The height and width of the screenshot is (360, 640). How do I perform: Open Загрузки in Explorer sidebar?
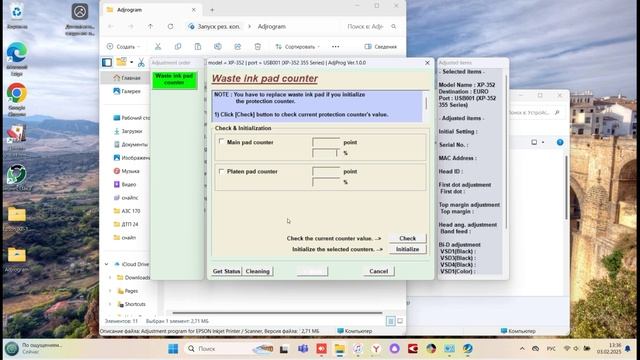pos(127,131)
